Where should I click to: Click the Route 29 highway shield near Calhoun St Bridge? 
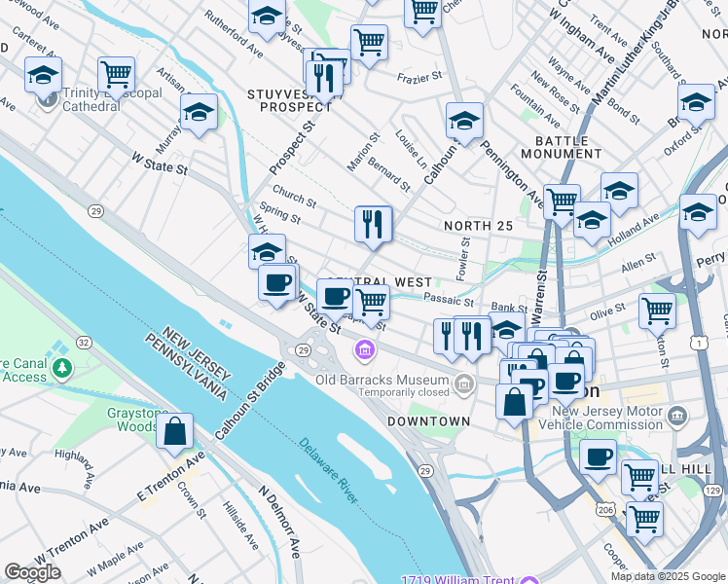click(304, 350)
